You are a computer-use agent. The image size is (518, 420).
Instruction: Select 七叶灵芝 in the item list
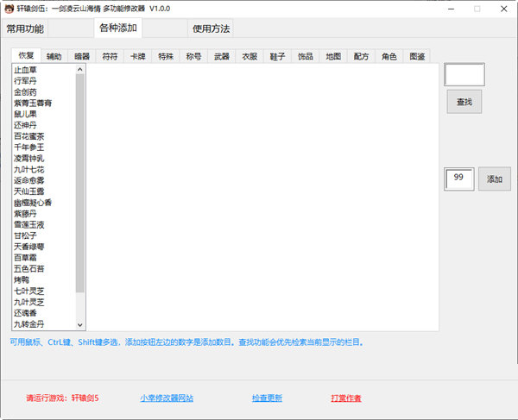click(x=29, y=291)
